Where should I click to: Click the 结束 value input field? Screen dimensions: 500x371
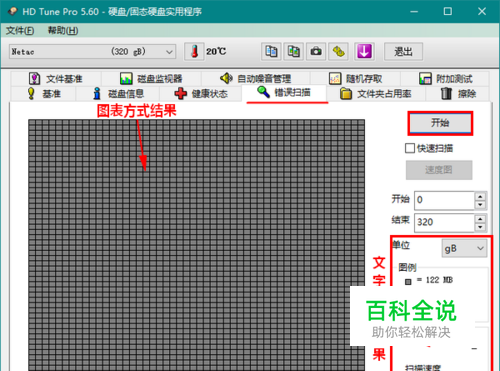pos(444,222)
